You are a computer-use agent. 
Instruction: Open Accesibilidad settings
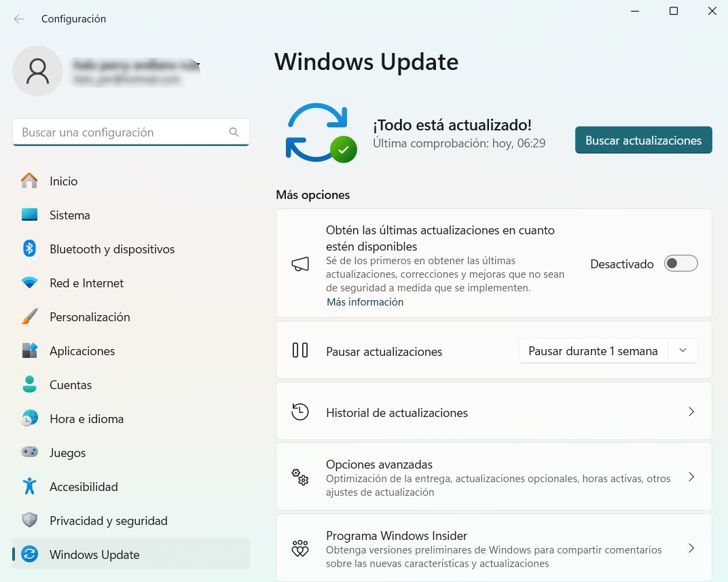(131, 486)
